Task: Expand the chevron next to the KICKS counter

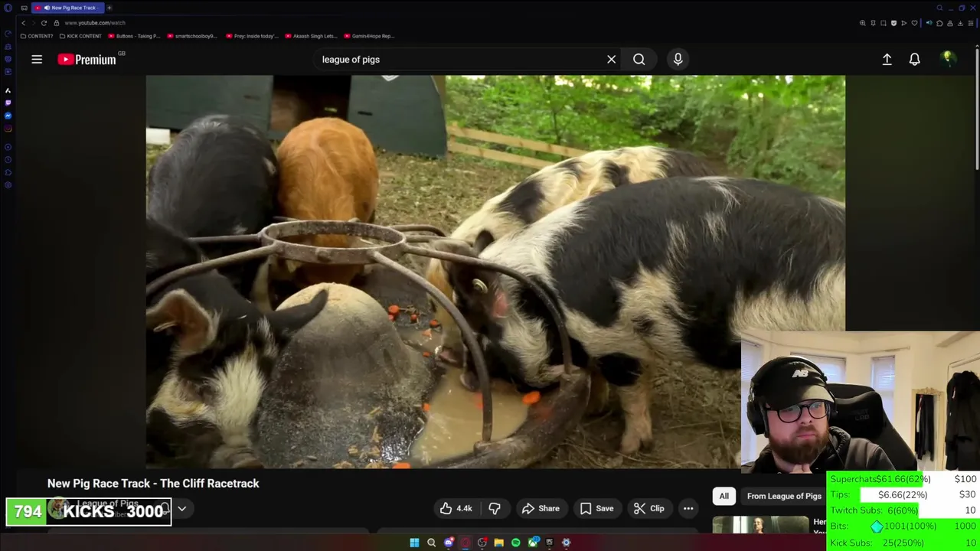Action: (x=182, y=508)
